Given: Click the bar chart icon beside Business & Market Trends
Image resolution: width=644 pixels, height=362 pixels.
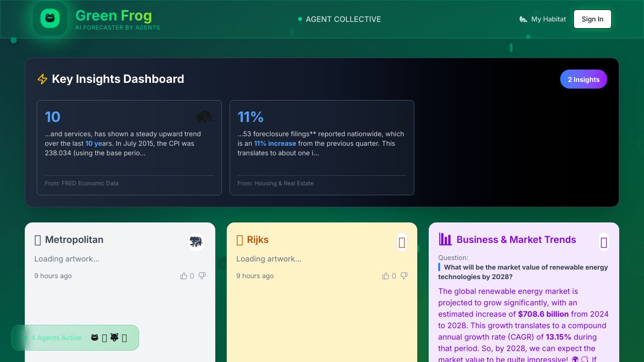Looking at the screenshot, I should pos(445,239).
